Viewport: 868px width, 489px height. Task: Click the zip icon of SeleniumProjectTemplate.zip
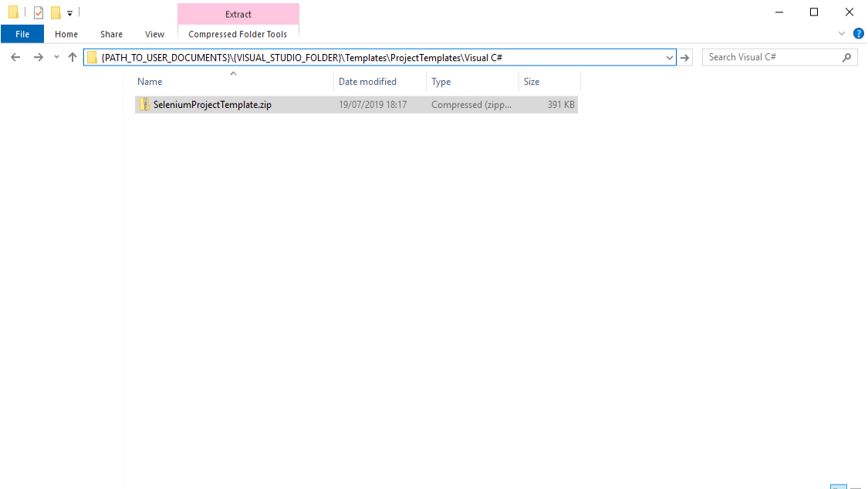coord(144,105)
